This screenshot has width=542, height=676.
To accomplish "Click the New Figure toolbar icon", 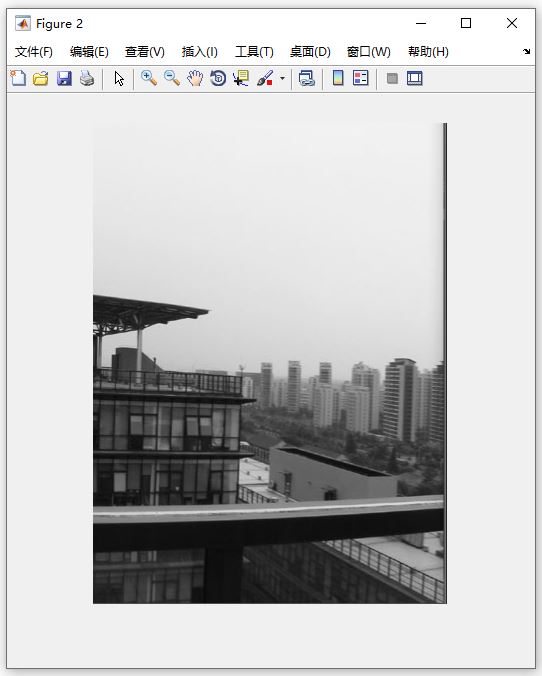I will click(x=18, y=78).
